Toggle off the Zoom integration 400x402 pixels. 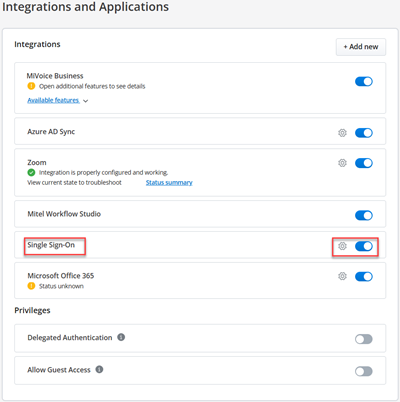point(364,163)
